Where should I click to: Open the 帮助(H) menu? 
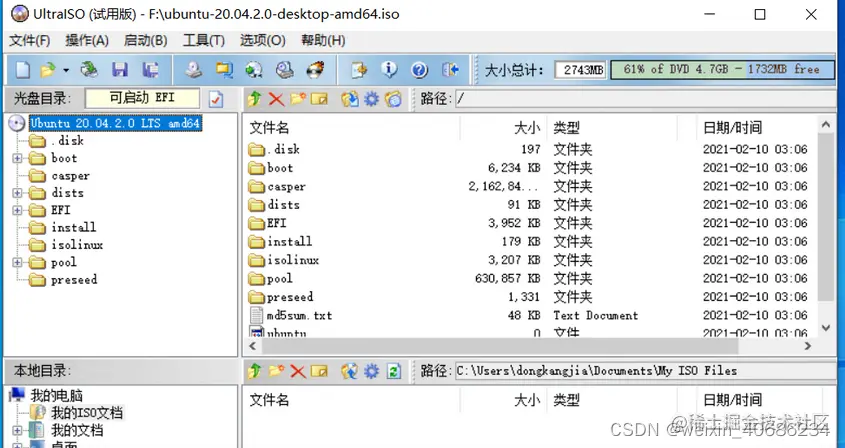pyautogui.click(x=323, y=40)
